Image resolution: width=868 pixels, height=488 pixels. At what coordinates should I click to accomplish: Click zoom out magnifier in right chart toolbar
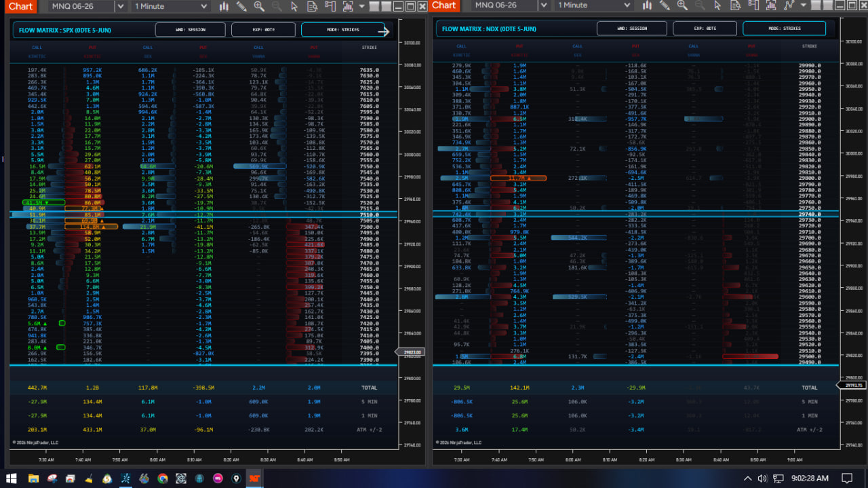tap(700, 6)
